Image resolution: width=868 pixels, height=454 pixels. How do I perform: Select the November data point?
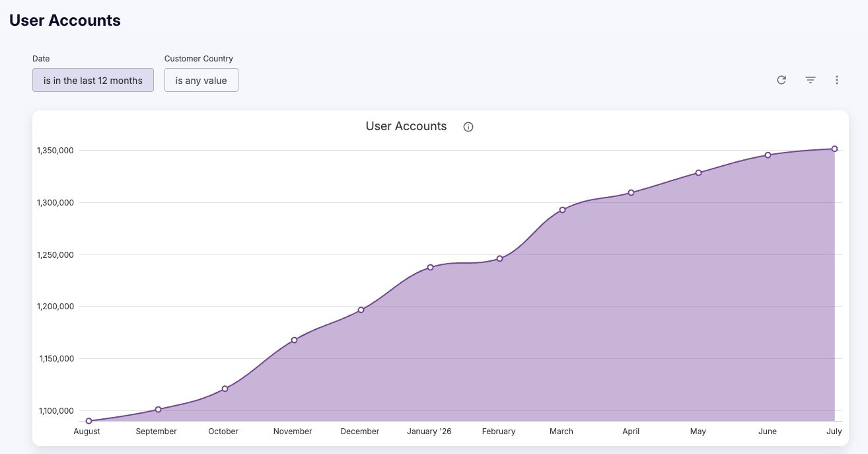295,340
